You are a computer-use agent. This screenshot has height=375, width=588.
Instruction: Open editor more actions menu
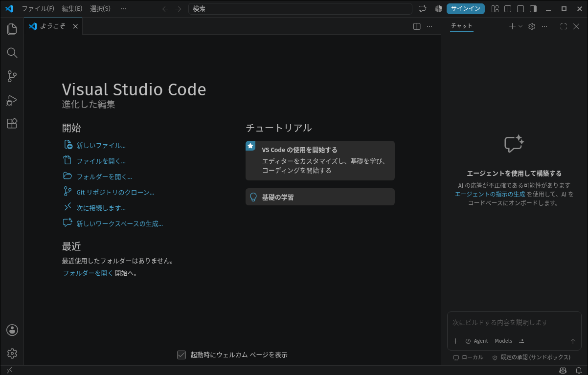[430, 26]
